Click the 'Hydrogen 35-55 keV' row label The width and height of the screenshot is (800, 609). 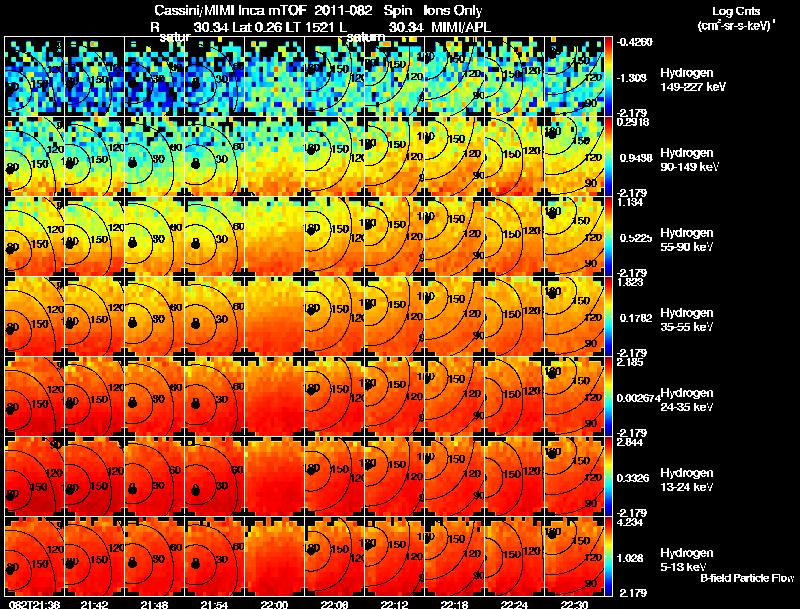687,320
